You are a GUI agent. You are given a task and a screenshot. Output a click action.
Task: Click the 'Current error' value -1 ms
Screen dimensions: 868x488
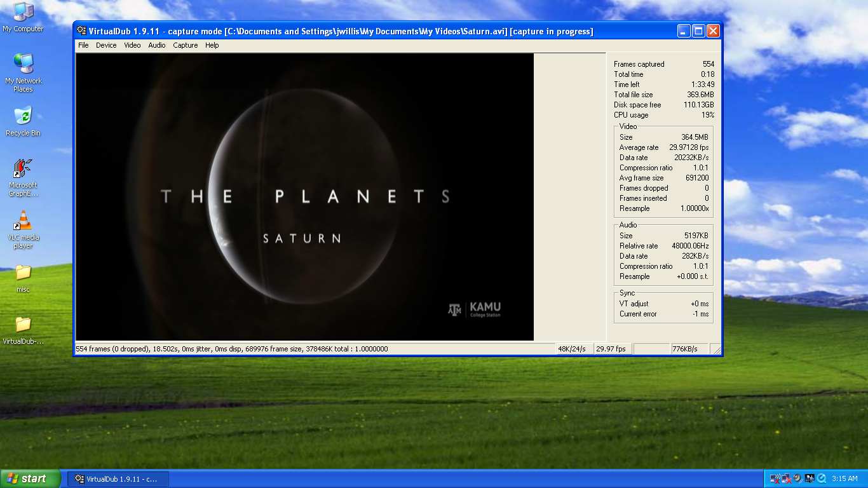tap(700, 314)
